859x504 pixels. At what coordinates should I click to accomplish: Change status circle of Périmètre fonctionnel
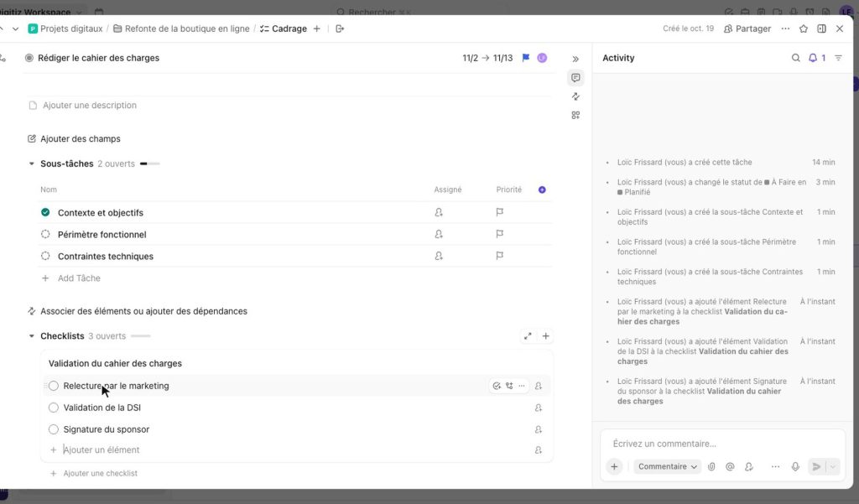point(45,234)
